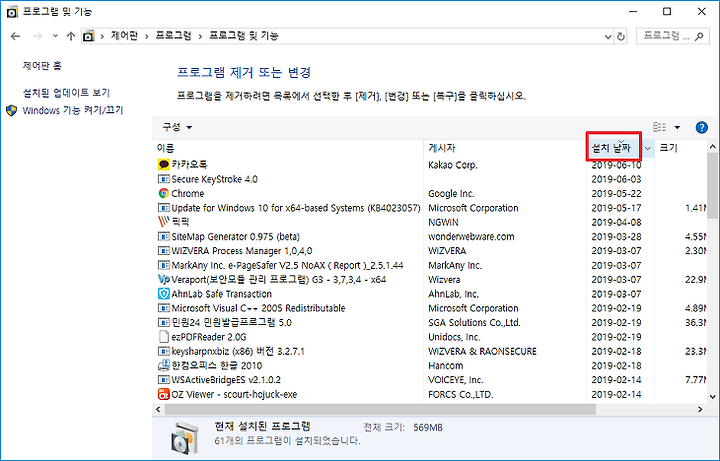Click in the program search box
The height and width of the screenshot is (461, 720).
[x=673, y=36]
